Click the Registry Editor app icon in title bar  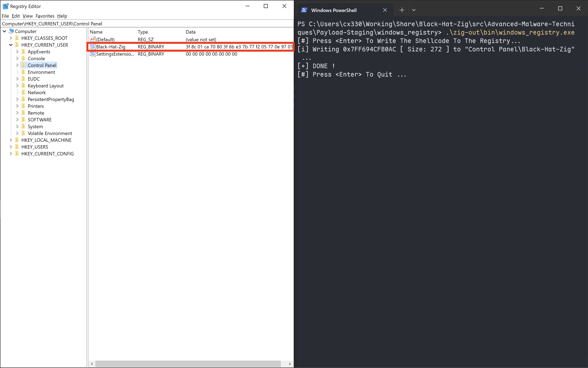tap(5, 6)
